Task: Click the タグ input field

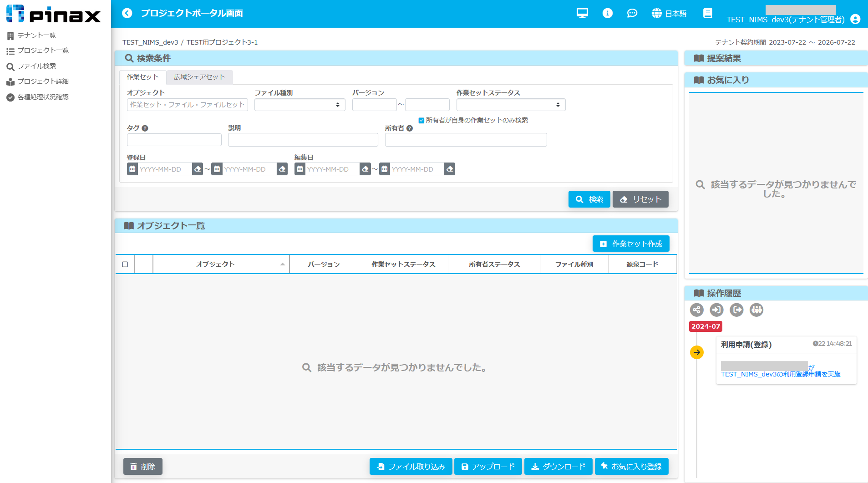Action: tap(174, 140)
